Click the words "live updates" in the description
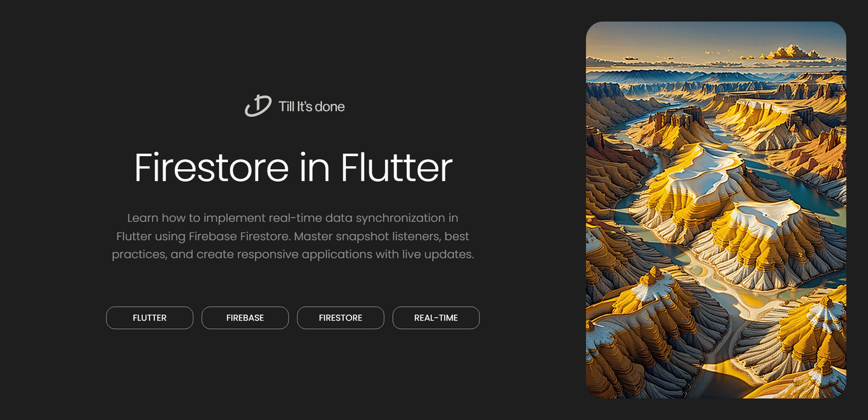Viewport: 868px width, 420px height. click(x=438, y=254)
